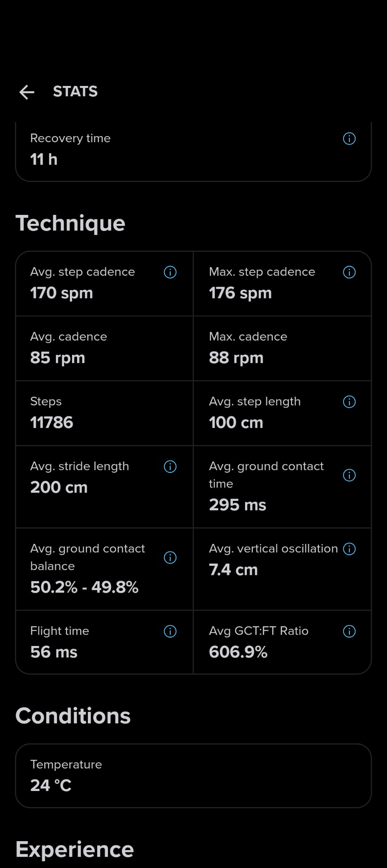Show info about Avg. step cadence

[170, 272]
